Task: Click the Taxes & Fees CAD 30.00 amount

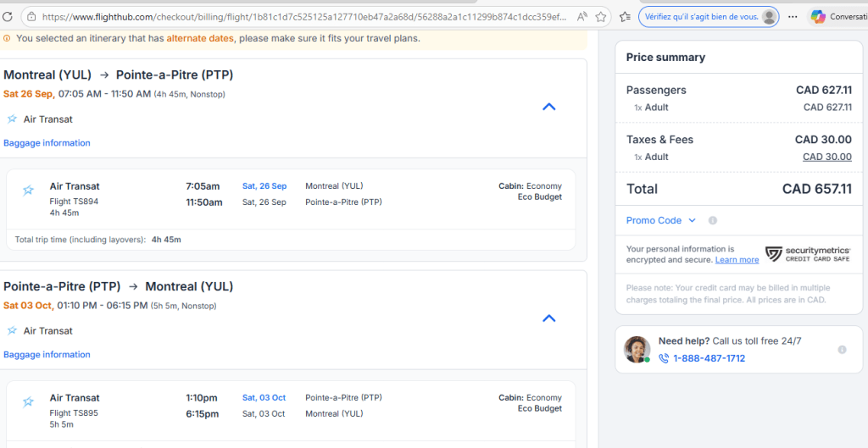Action: (826, 157)
